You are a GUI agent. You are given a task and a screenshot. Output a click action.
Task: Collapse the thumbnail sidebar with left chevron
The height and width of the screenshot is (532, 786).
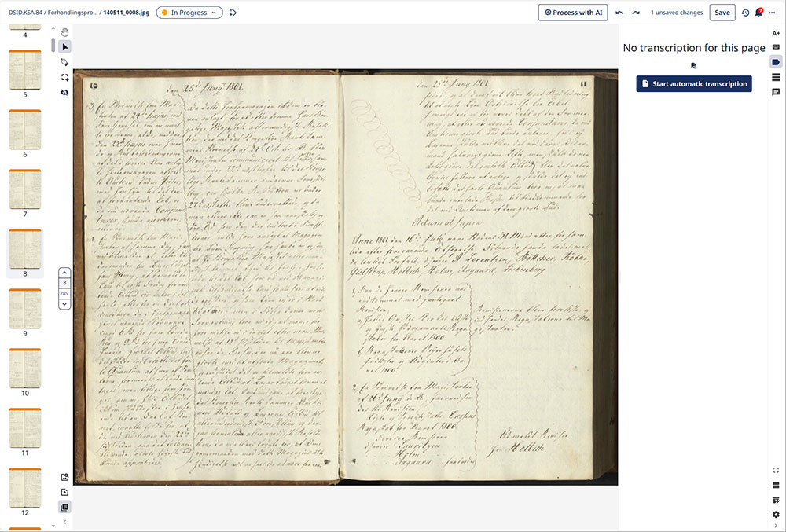(x=64, y=523)
